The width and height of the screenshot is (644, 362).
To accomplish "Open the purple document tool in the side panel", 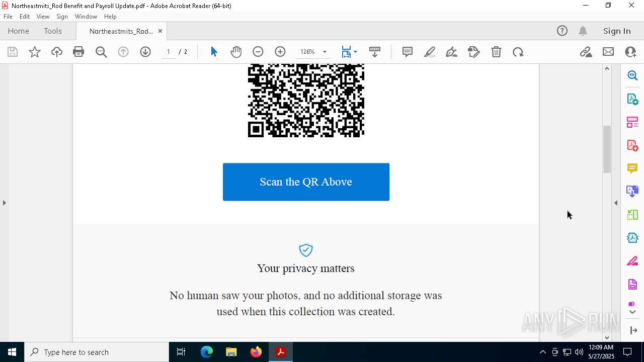I will coord(632,284).
